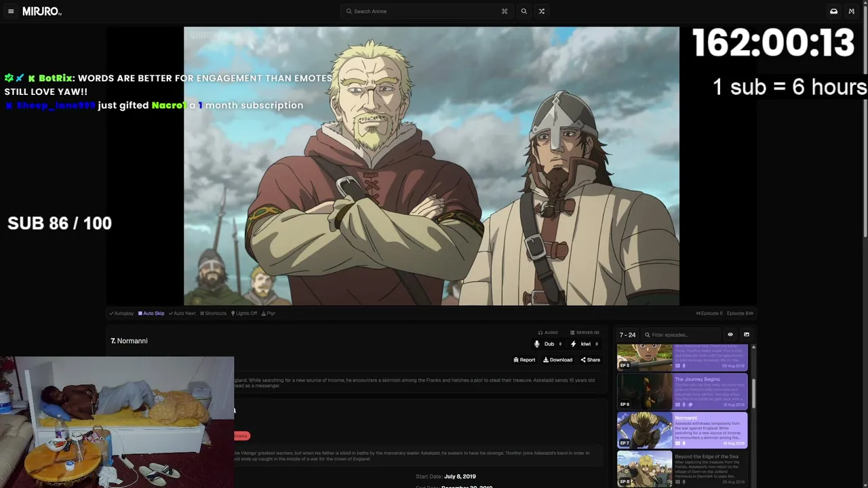The height and width of the screenshot is (488, 868).
Task: Click the Filter episodes input field
Action: point(681,335)
